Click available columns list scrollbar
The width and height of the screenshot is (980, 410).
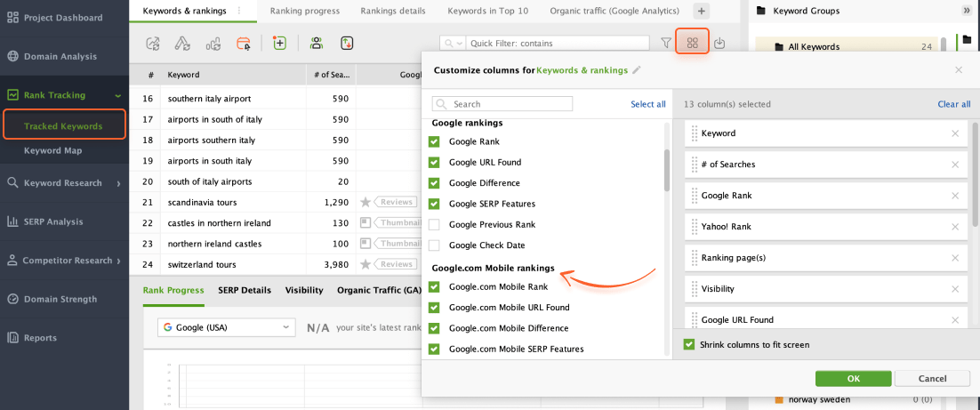point(667,170)
